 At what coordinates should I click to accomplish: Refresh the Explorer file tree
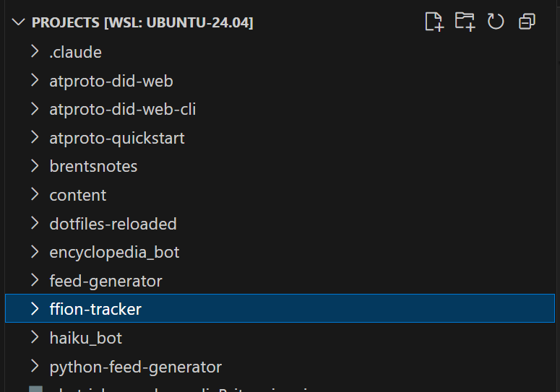[496, 22]
